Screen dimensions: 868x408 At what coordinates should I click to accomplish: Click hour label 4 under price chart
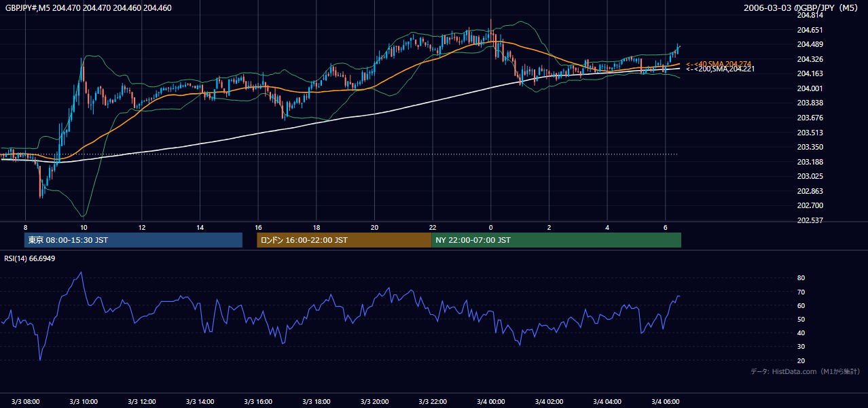click(x=607, y=227)
